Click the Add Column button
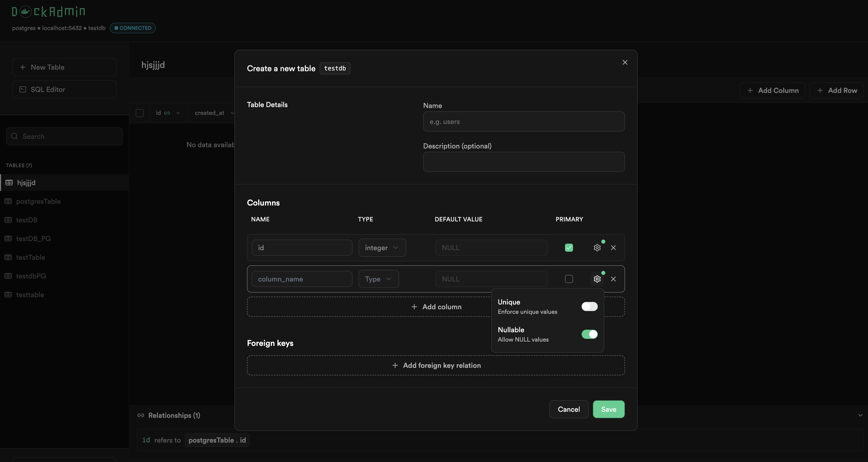 772,90
